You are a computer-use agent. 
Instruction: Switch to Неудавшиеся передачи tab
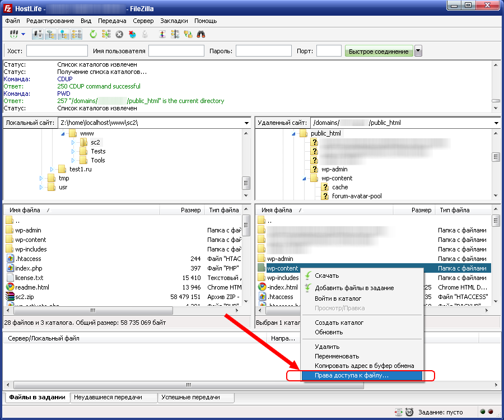[x=113, y=398]
